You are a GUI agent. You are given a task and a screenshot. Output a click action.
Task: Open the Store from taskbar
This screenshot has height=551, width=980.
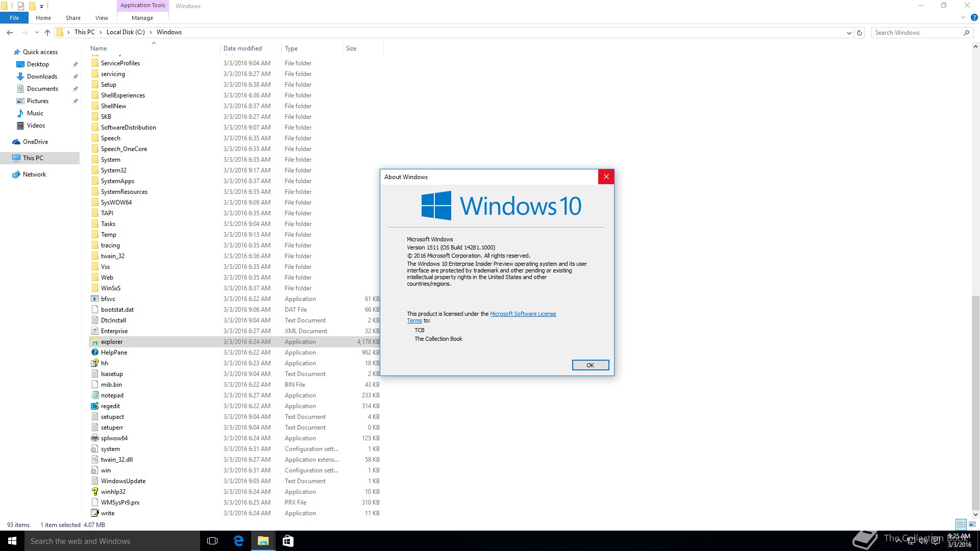pos(288,541)
